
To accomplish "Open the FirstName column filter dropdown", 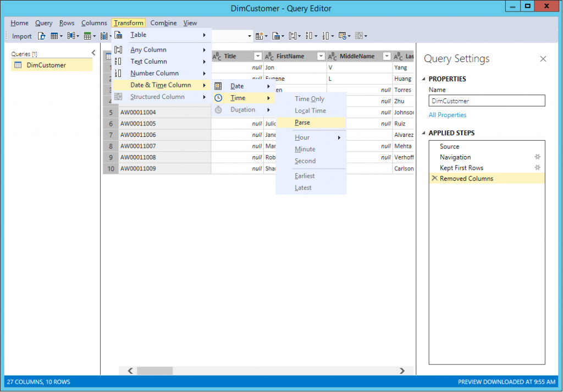I will pyautogui.click(x=321, y=56).
